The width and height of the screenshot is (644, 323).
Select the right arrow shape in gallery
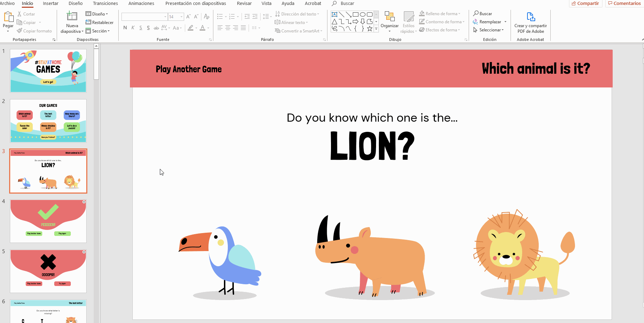[356, 22]
